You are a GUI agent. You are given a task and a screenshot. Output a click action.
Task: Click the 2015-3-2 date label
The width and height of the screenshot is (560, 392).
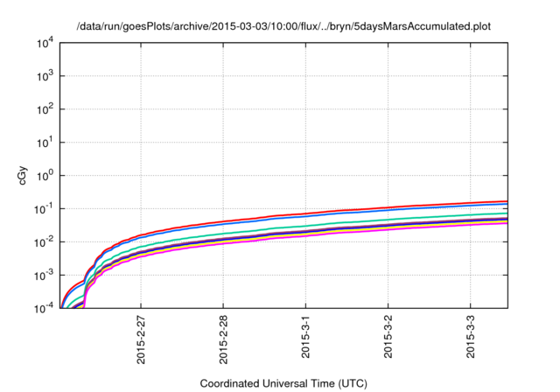click(x=388, y=337)
